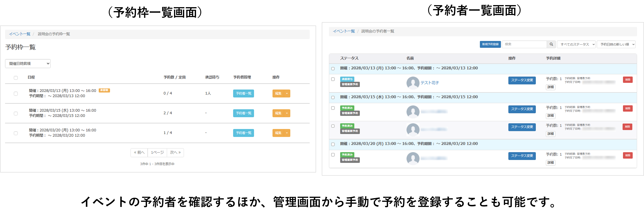Open edit dropdown caret for 03/15 slot

tap(287, 113)
